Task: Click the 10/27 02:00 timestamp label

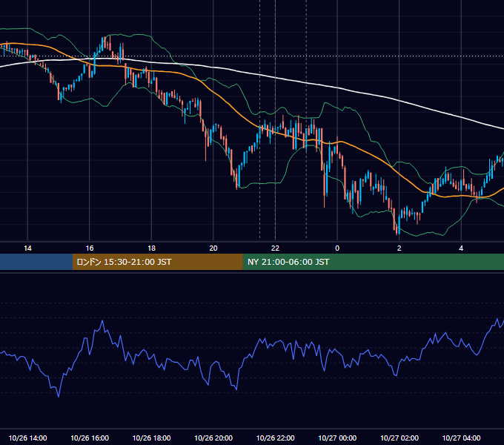Action: (399, 438)
